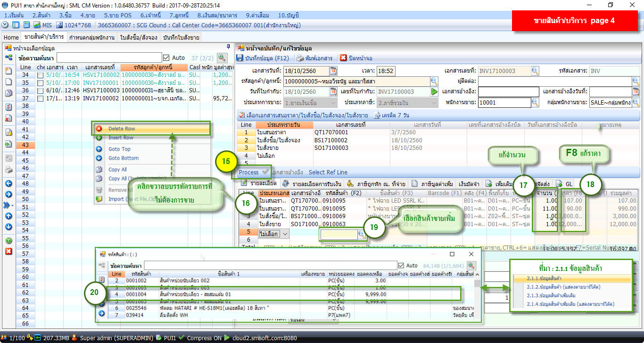This screenshot has width=644, height=343.
Task: Click the green check icon in left sidebar
Action: [x=8, y=240]
